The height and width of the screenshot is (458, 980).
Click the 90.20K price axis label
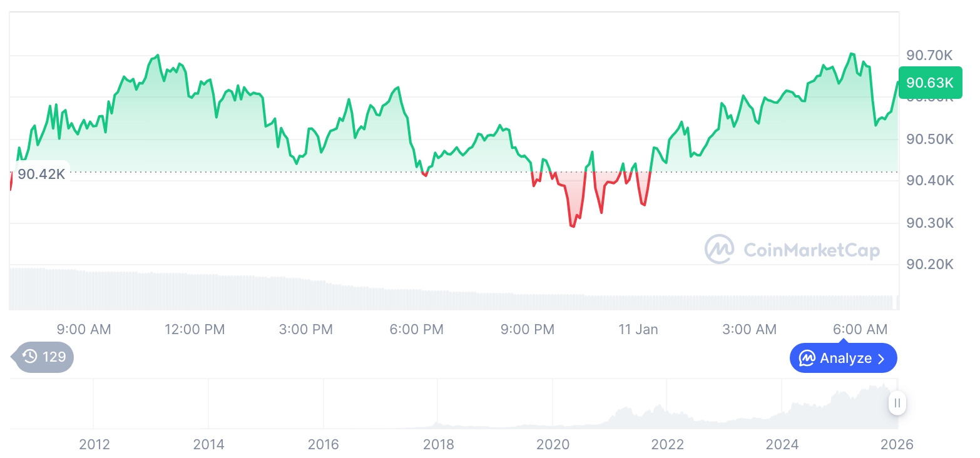929,265
